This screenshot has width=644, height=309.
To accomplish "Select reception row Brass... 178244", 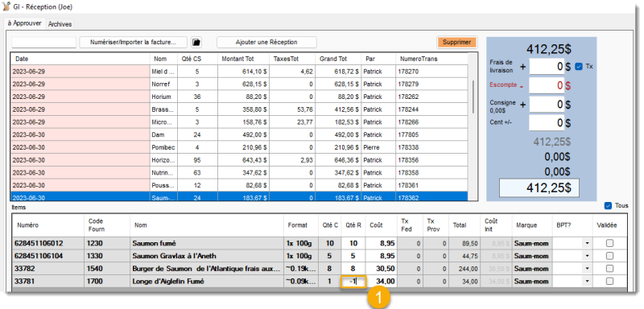I will tap(239, 109).
